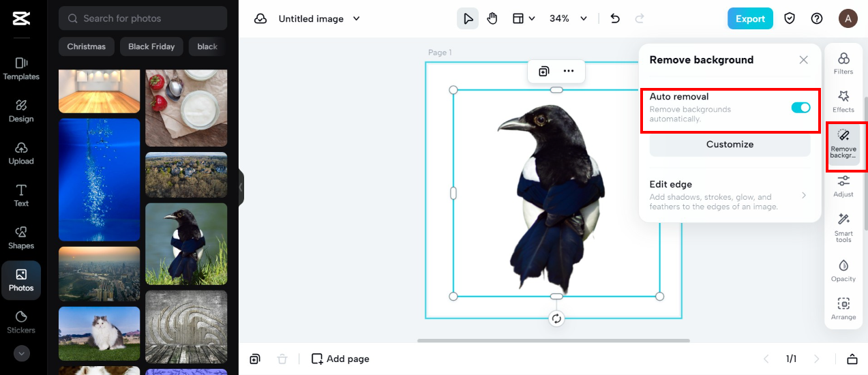Open the Templates sidebar panel
This screenshot has height=375, width=868.
pyautogui.click(x=21, y=68)
